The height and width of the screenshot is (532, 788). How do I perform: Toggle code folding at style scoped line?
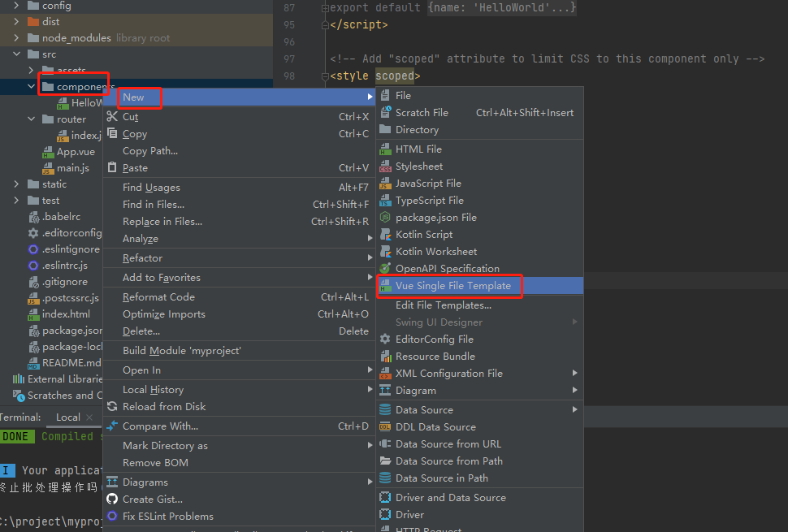pyautogui.click(x=325, y=76)
